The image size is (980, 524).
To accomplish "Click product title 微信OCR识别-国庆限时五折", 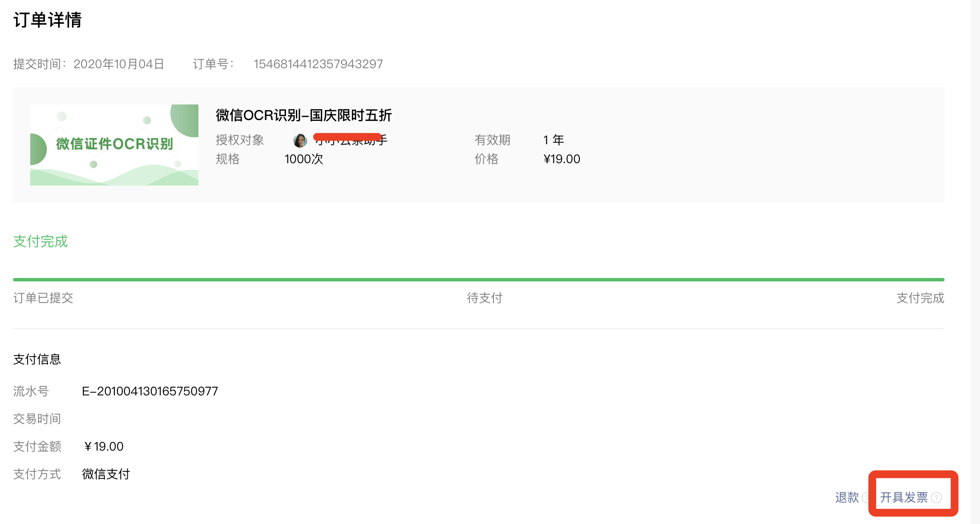I will [303, 115].
